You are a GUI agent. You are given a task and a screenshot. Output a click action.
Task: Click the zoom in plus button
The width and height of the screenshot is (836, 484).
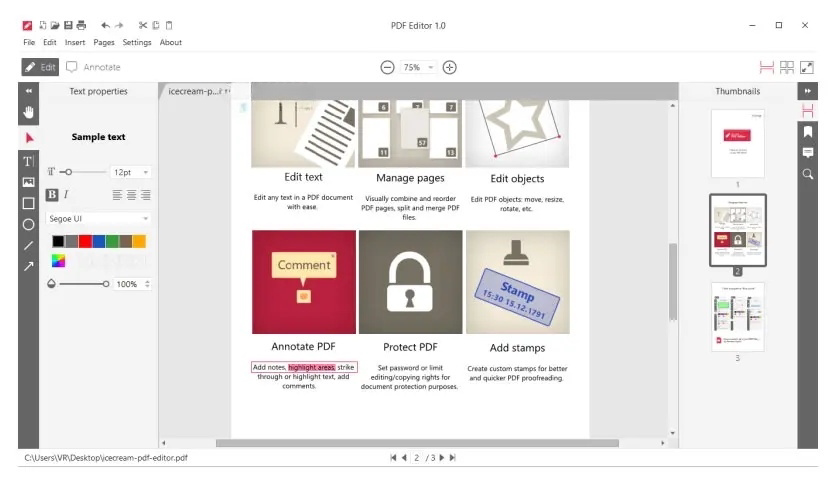pos(449,67)
